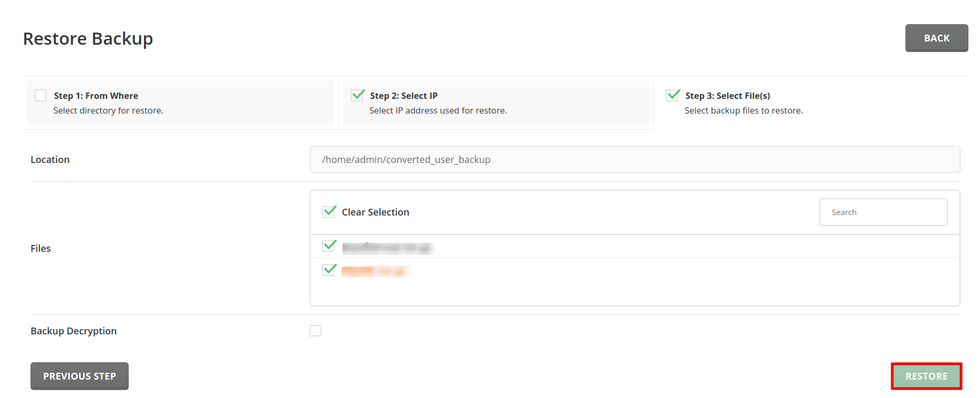Image resolution: width=980 pixels, height=398 pixels.
Task: Click the green checkmark beside Step 3: Select File(s)
Action: (673, 95)
